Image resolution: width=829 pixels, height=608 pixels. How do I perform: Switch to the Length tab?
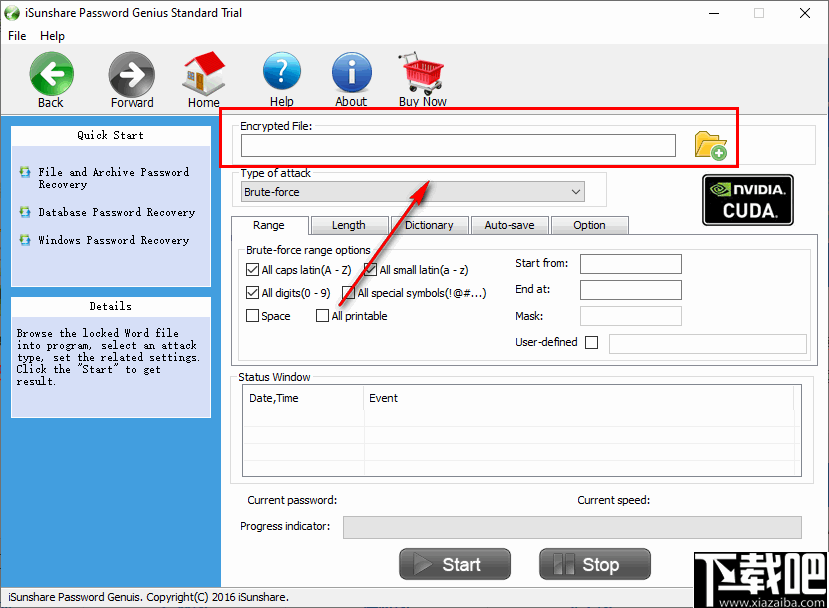tap(349, 225)
